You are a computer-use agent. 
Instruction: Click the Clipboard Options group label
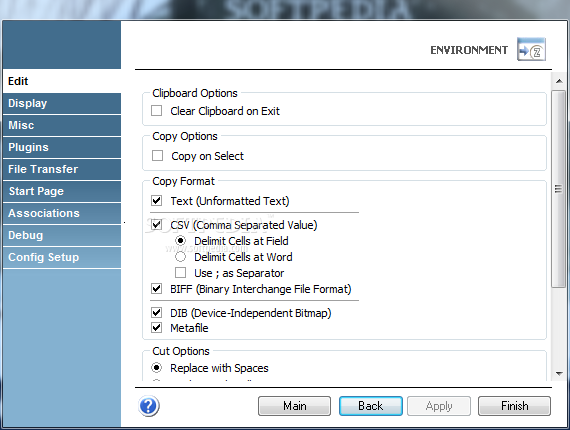(195, 93)
